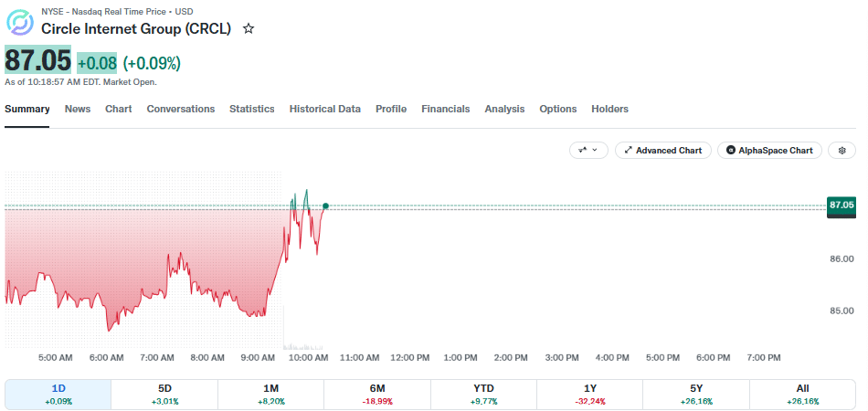Image resolution: width=868 pixels, height=411 pixels.
Task: Click the 4:00 PM time axis label
Action: pyautogui.click(x=611, y=358)
